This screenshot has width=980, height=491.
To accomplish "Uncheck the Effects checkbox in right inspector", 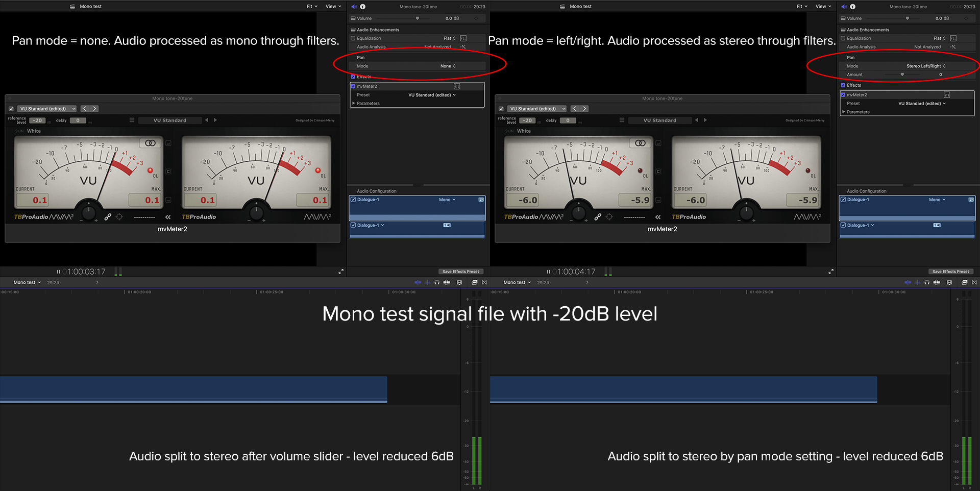I will (x=843, y=85).
